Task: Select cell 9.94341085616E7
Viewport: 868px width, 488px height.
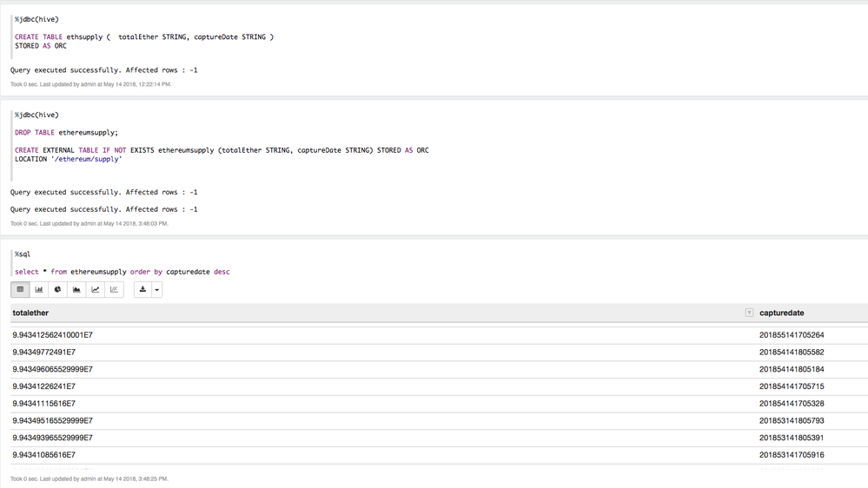Action: (x=43, y=455)
